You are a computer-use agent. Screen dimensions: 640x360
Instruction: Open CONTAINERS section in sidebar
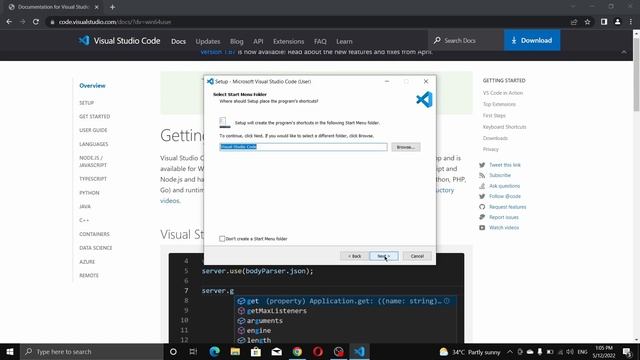click(94, 234)
